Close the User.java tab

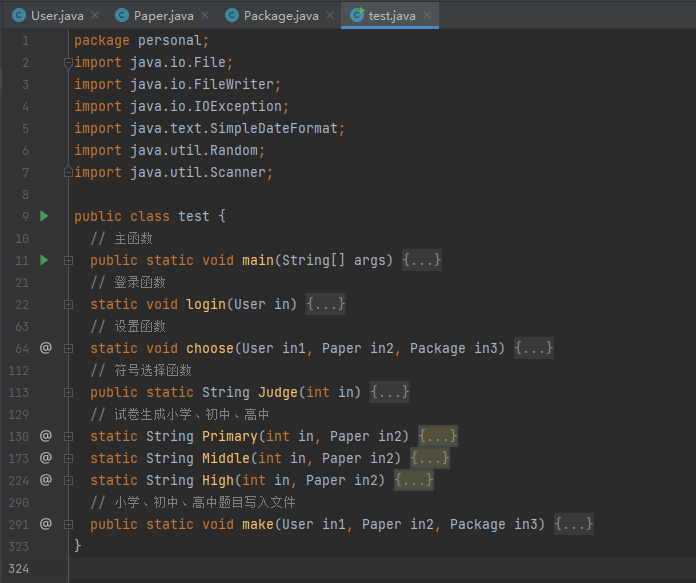[x=95, y=15]
